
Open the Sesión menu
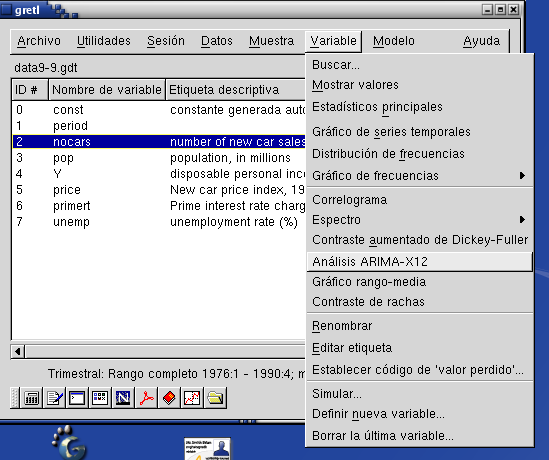(166, 41)
